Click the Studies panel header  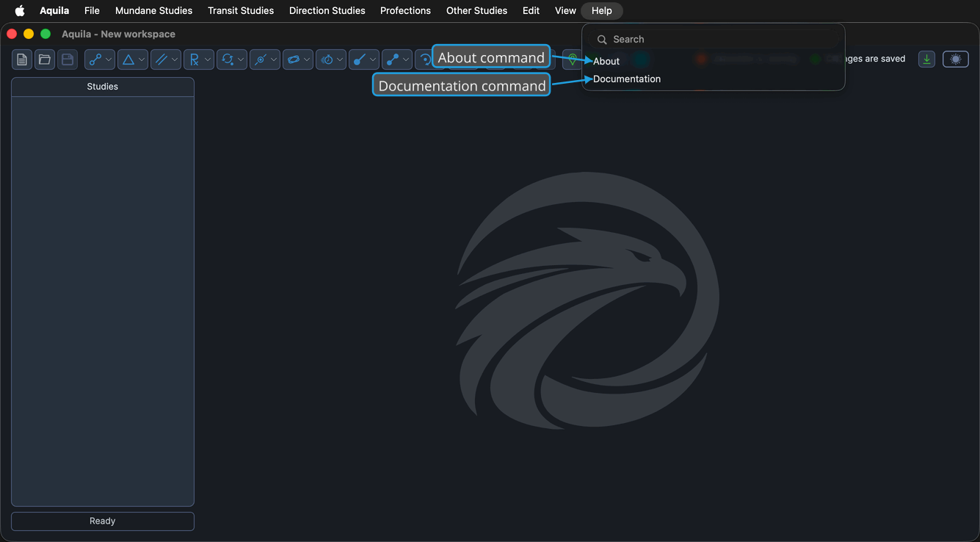tap(103, 87)
